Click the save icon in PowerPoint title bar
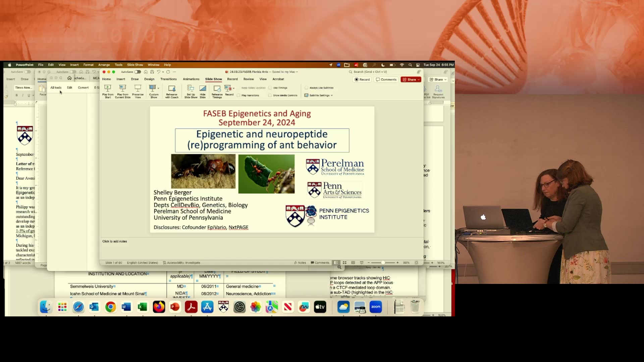The image size is (644, 362). (x=152, y=72)
